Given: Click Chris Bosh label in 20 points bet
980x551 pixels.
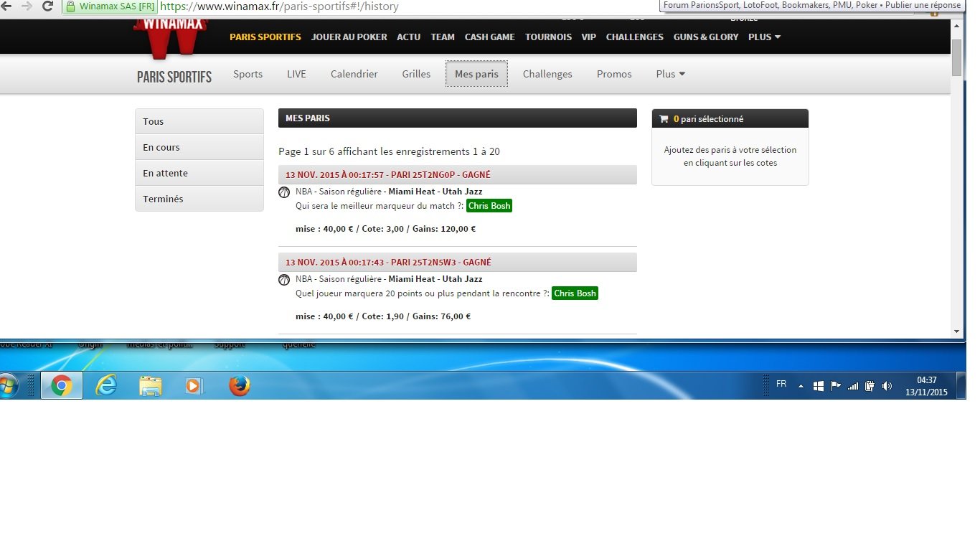Looking at the screenshot, I should [x=575, y=293].
